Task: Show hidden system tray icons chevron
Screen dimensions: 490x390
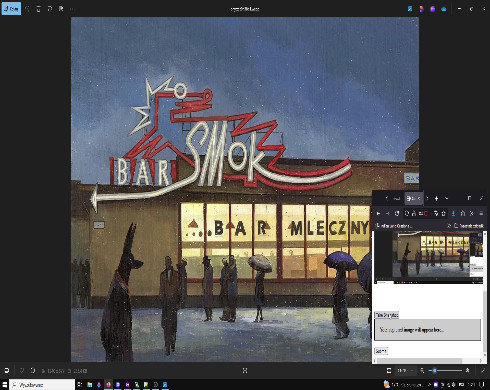Action: 429,385
